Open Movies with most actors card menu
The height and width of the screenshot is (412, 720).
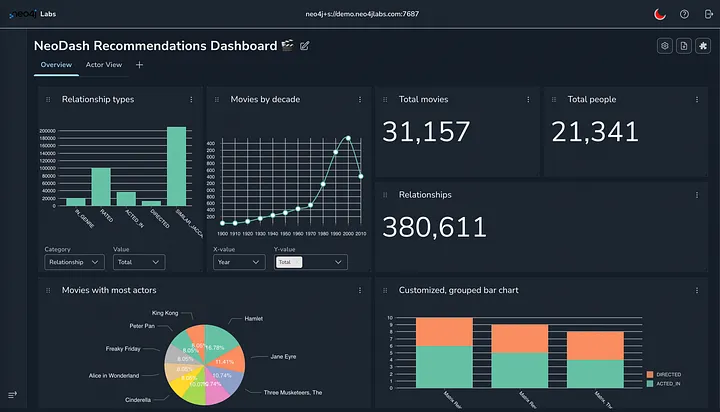pyautogui.click(x=360, y=291)
